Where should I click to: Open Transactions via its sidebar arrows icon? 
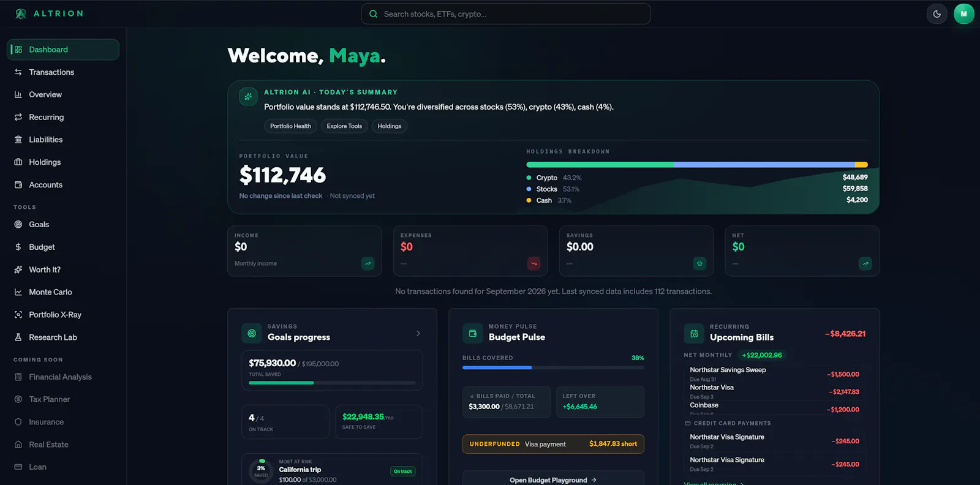pos(18,72)
